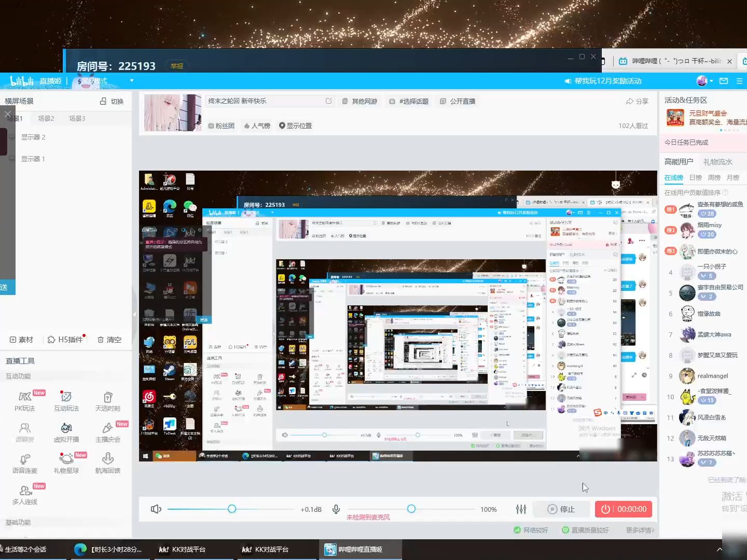Screen dimensions: 747x560
Task: Select the 高能用户 tab
Action: 679,162
